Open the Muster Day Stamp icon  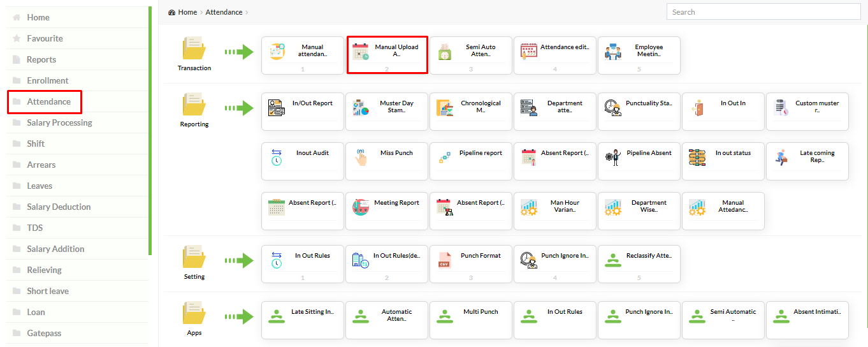(361, 108)
